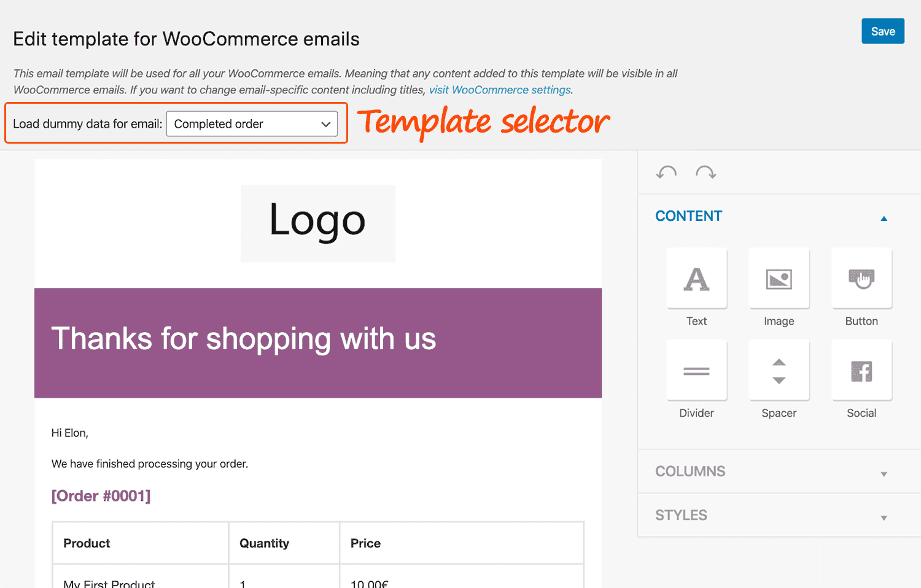921x588 pixels.
Task: Select the Text content block icon
Action: click(x=696, y=278)
